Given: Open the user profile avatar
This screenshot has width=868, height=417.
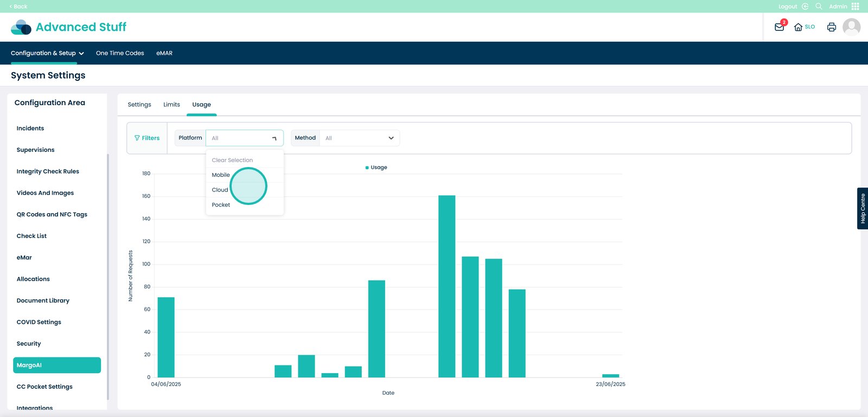Looking at the screenshot, I should coord(851,27).
